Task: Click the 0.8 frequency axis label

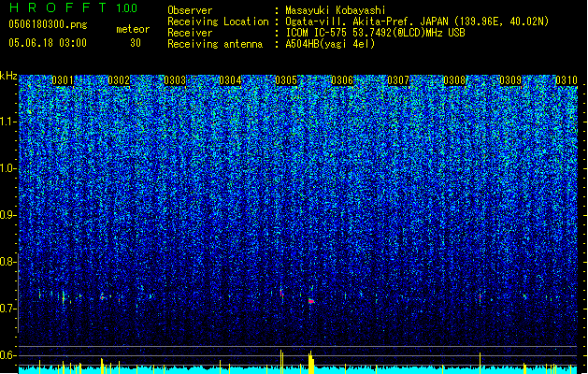Action: coord(7,262)
